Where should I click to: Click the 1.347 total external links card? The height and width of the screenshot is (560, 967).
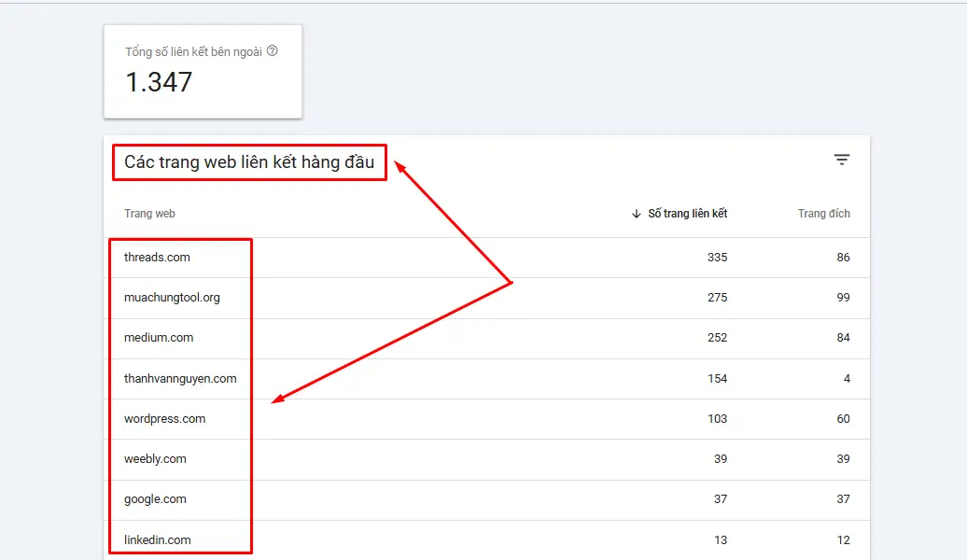tap(203, 72)
